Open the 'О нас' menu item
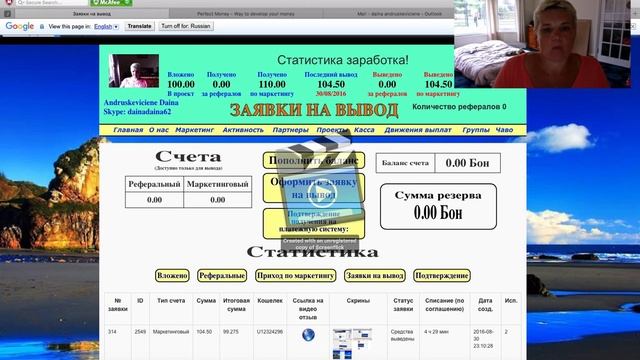The image size is (640, 360). [x=158, y=130]
